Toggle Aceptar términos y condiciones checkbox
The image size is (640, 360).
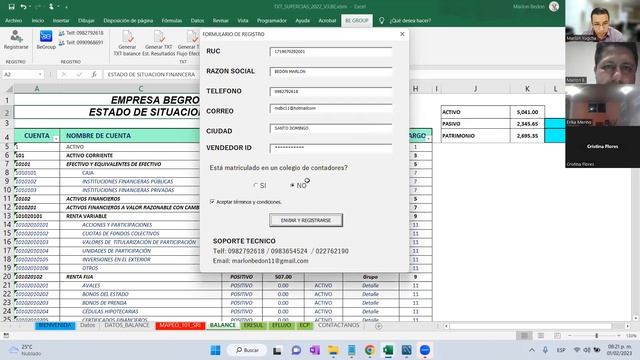coord(212,202)
